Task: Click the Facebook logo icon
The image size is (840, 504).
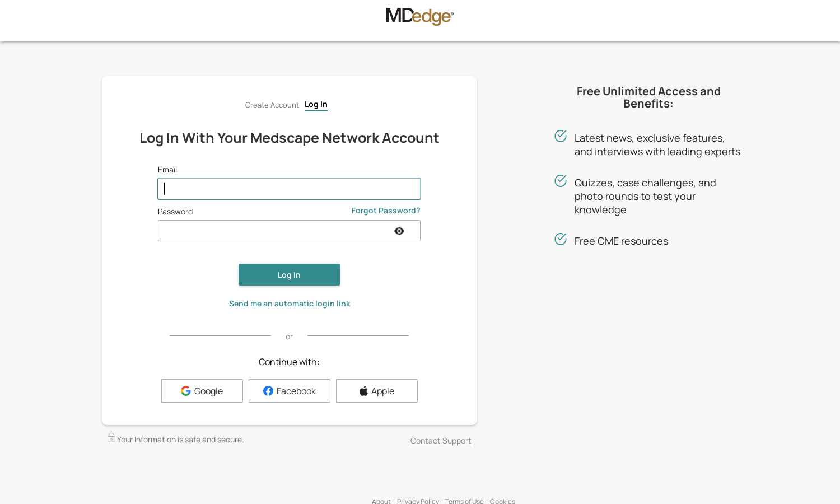Action: click(x=268, y=391)
